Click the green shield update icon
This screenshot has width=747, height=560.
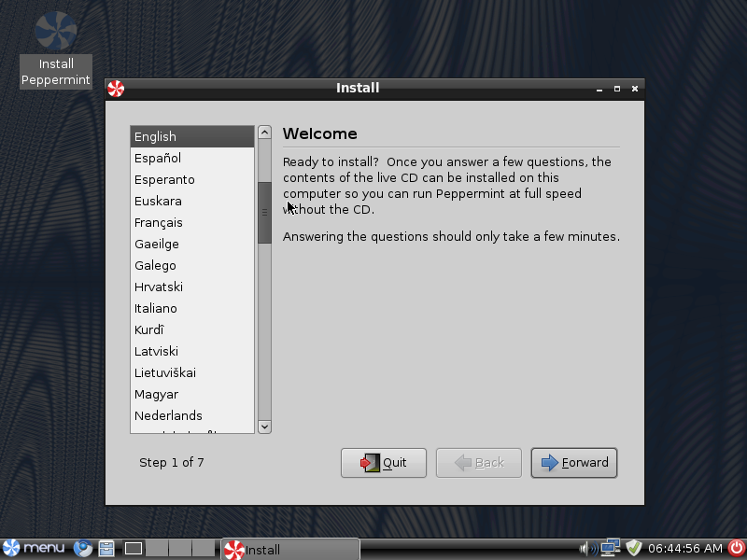tap(634, 548)
